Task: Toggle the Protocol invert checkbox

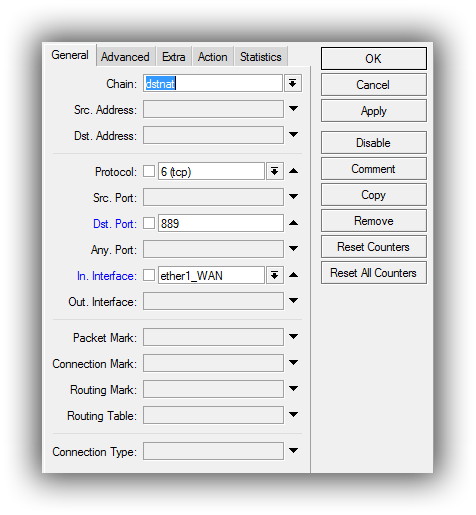Action: point(149,172)
